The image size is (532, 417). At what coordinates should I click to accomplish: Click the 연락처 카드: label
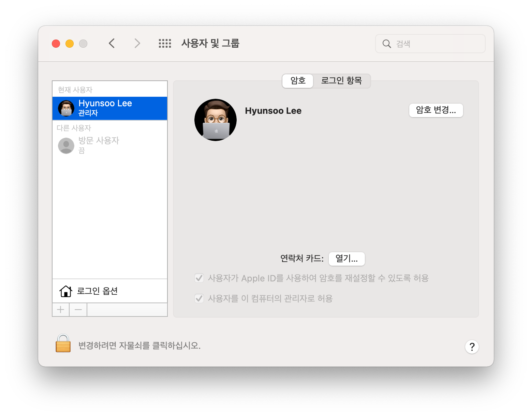click(x=302, y=258)
